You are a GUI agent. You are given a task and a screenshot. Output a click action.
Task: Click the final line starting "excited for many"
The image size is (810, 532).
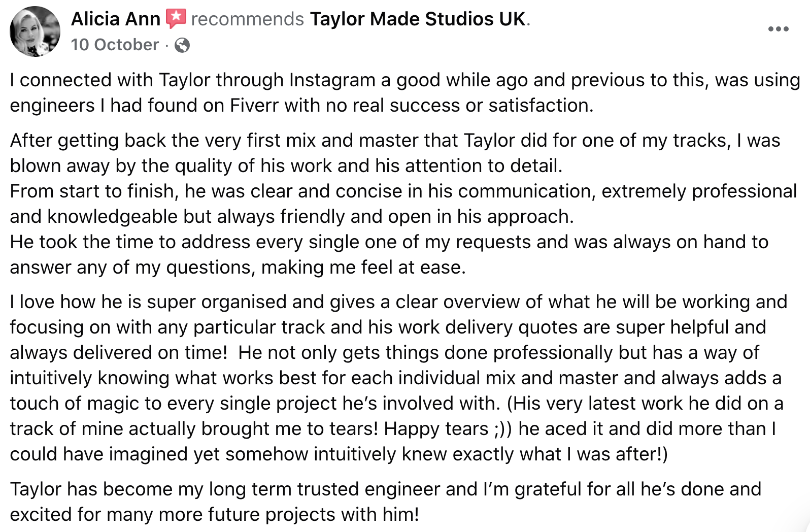pyautogui.click(x=214, y=515)
